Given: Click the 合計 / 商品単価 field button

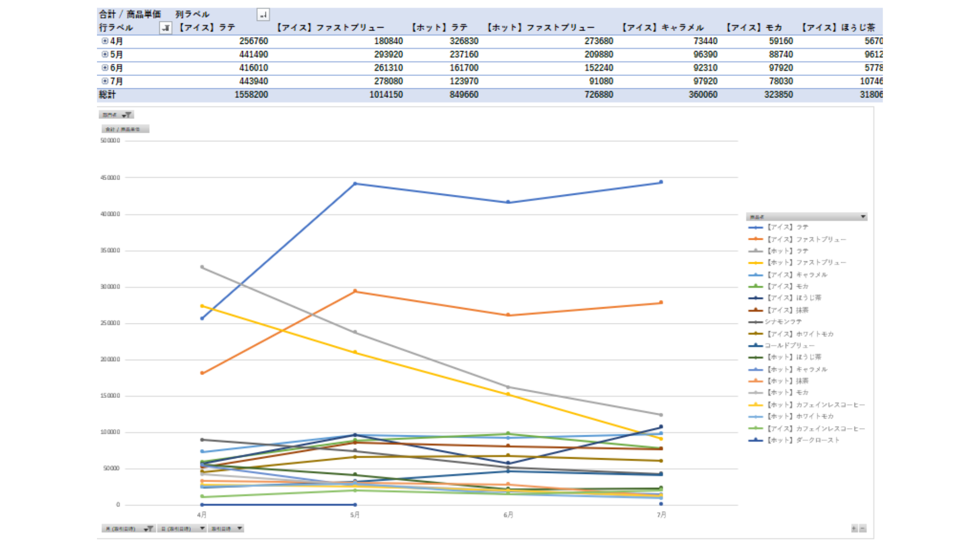Looking at the screenshot, I should (125, 129).
